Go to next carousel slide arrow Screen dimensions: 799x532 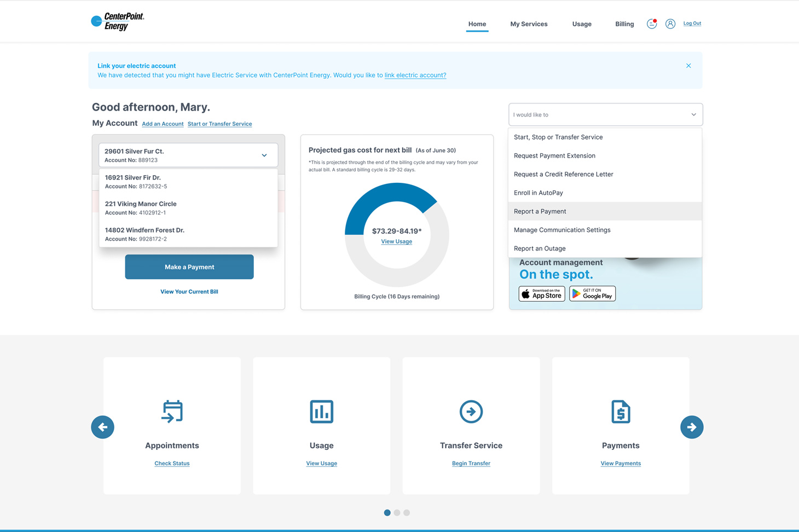coord(691,427)
